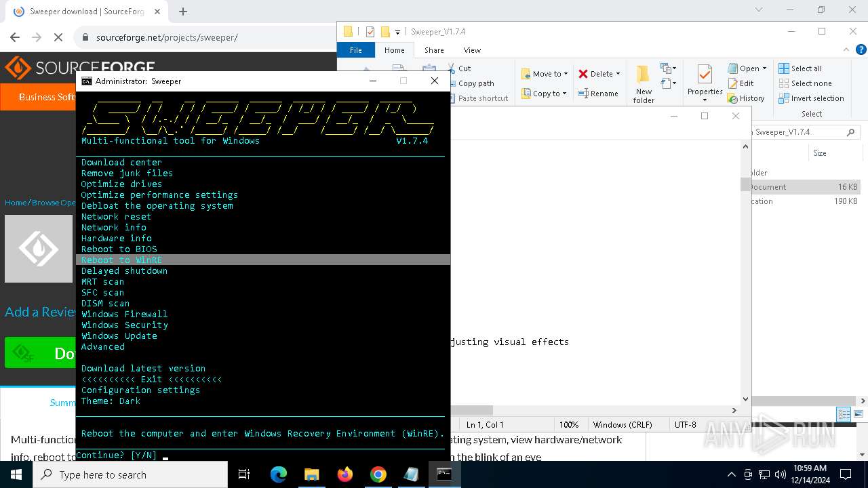
Task: Select Remove junk files in Sweeper
Action: click(263, 174)
